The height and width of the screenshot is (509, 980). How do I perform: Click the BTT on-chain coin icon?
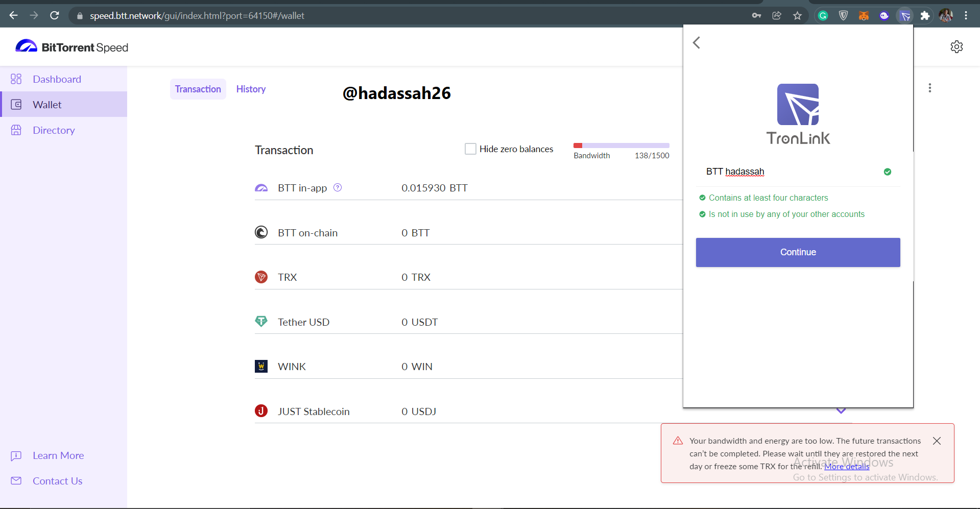(x=261, y=232)
